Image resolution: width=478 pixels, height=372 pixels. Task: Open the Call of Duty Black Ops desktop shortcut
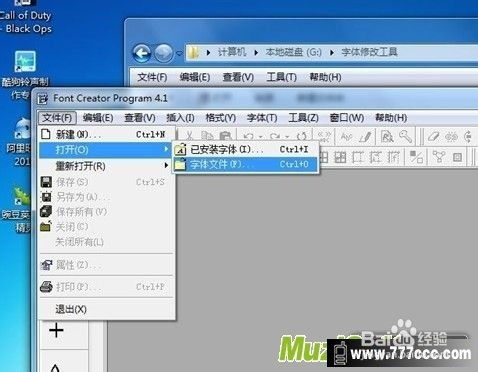[26, 17]
